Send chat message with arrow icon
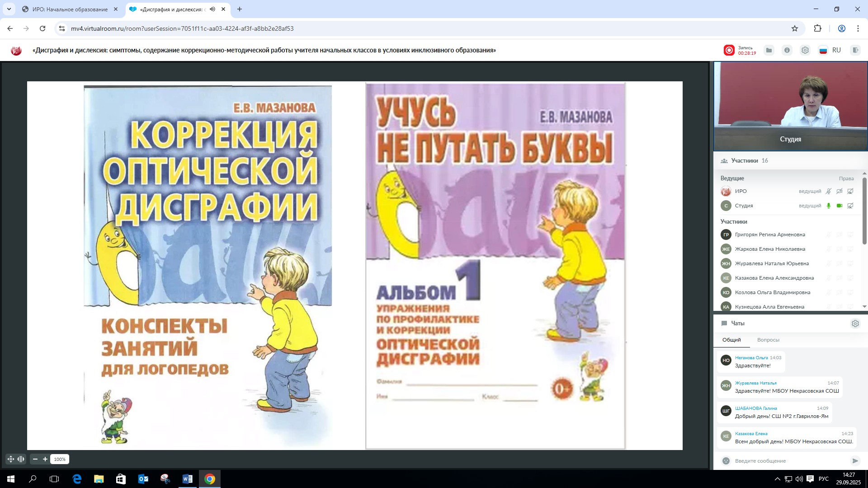Viewport: 868px width, 488px height. click(854, 461)
